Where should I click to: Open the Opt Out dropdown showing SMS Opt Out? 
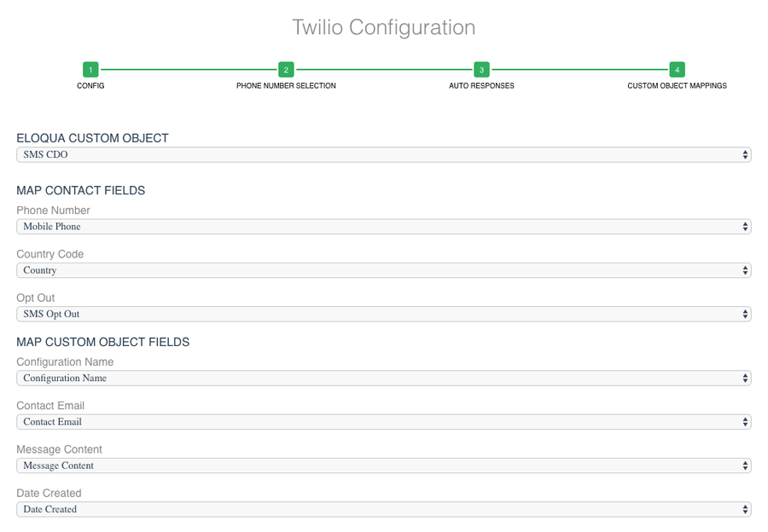383,315
